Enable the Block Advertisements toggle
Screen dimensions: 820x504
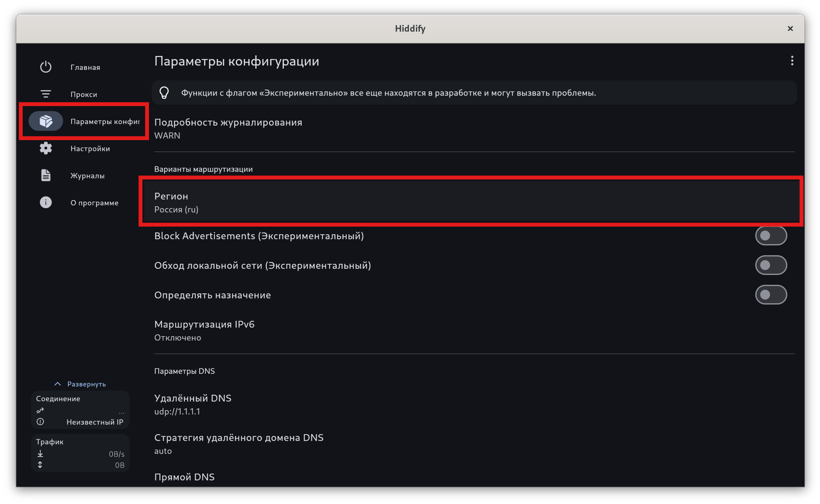(x=771, y=236)
